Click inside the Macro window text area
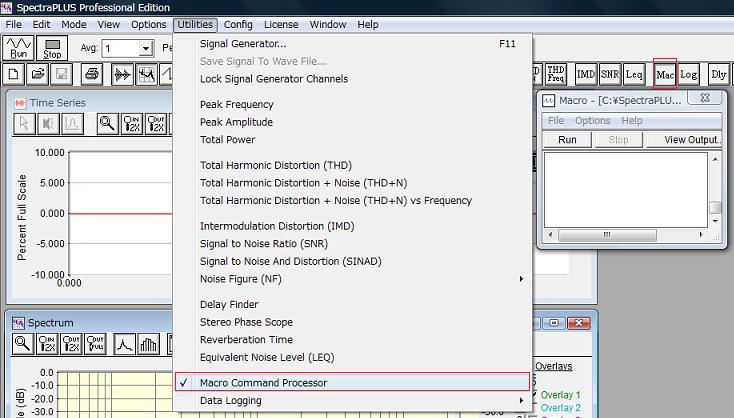This screenshot has height=418, width=734. (x=625, y=190)
